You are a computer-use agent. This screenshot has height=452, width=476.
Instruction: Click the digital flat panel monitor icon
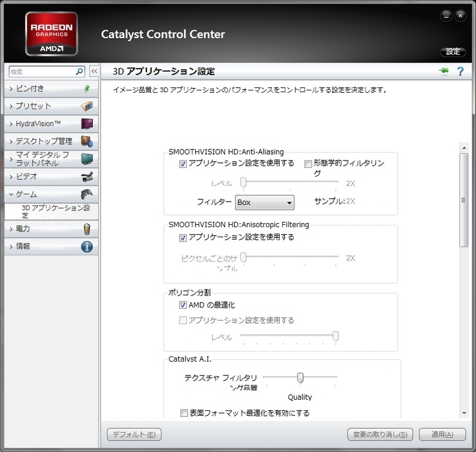pos(87,159)
